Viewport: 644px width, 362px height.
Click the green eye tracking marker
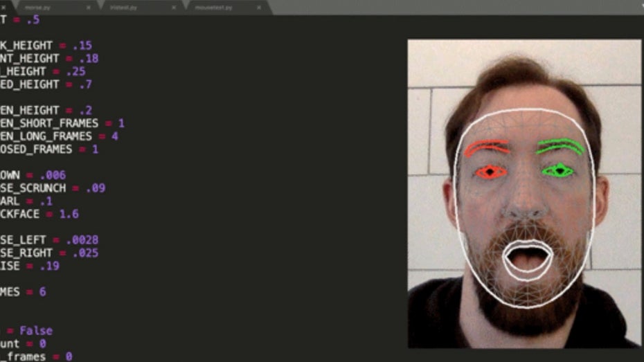[x=558, y=170]
